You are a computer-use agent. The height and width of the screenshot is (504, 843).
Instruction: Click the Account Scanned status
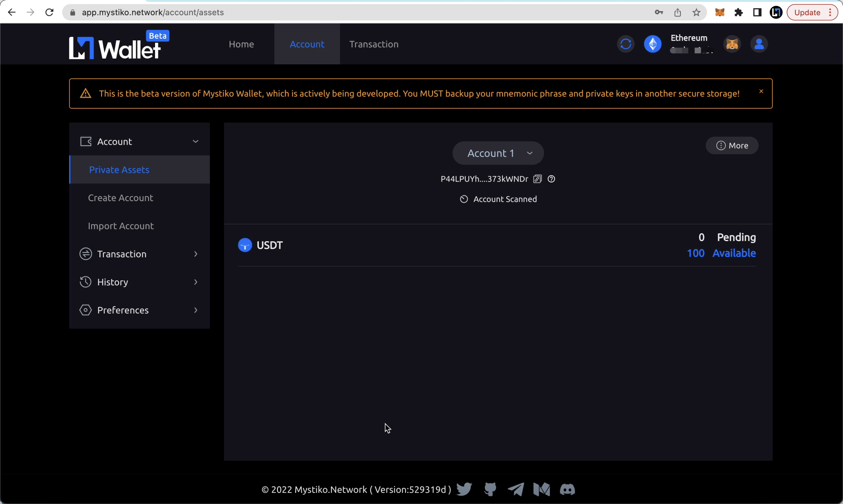(x=498, y=199)
